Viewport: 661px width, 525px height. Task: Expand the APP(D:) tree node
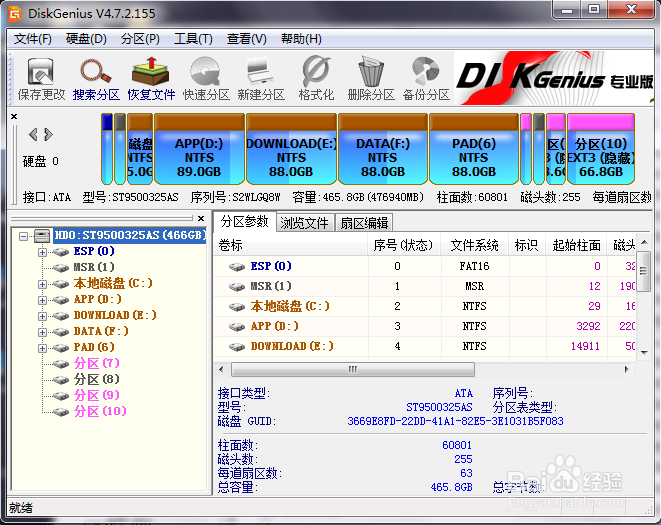(x=42, y=300)
